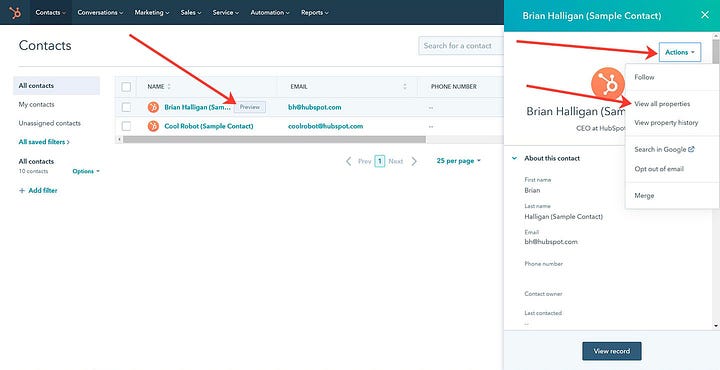The height and width of the screenshot is (370, 720).
Task: Close the Brian Halligan preview panel
Action: pyautogui.click(x=705, y=15)
